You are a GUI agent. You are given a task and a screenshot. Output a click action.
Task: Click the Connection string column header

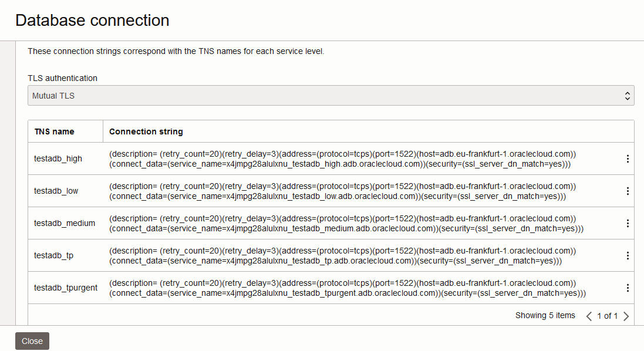(146, 131)
